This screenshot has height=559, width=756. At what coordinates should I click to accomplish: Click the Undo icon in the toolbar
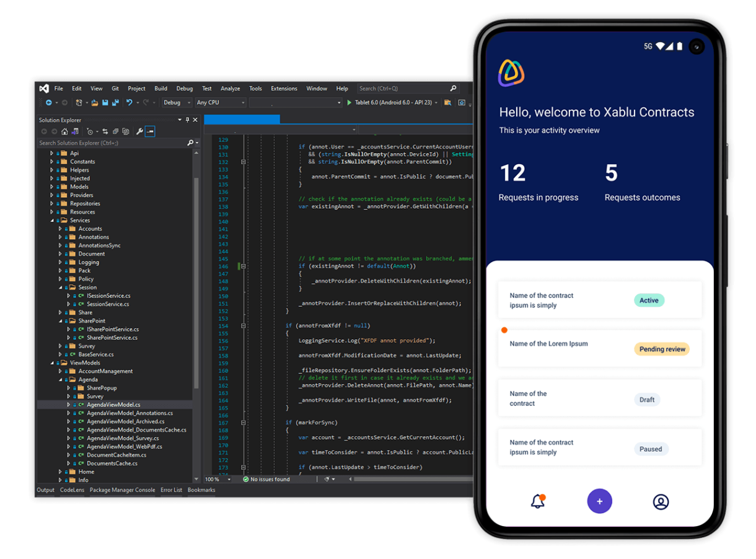(130, 102)
